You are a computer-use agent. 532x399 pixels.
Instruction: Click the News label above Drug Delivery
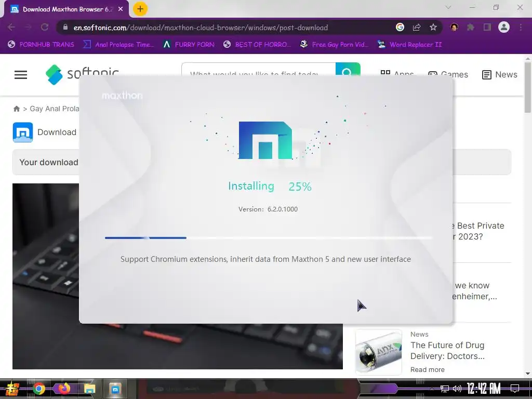[419, 334]
